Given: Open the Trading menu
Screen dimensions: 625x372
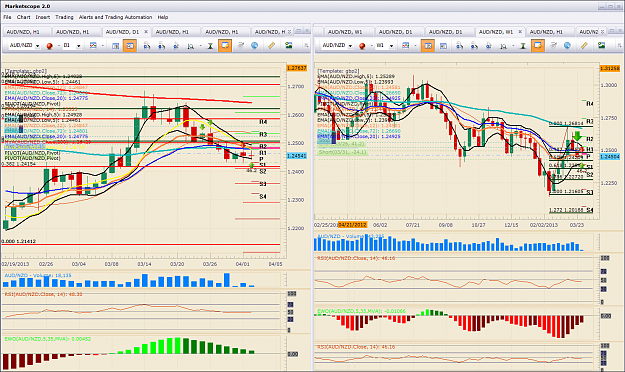Looking at the screenshot, I should click(64, 17).
